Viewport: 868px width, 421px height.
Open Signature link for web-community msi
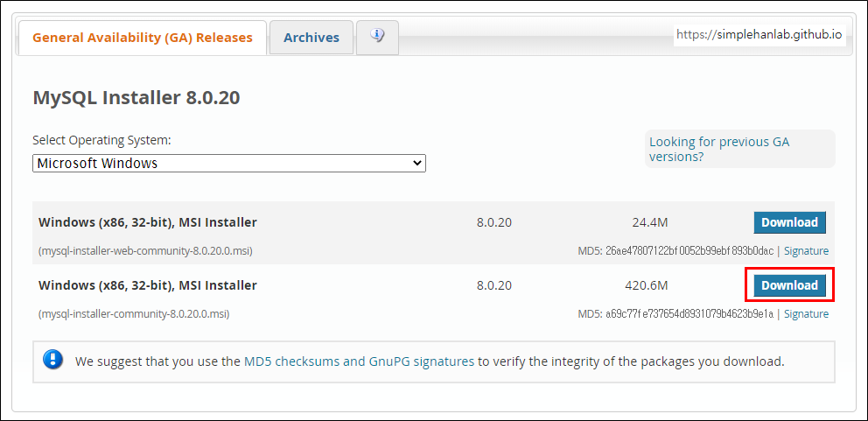coord(806,251)
